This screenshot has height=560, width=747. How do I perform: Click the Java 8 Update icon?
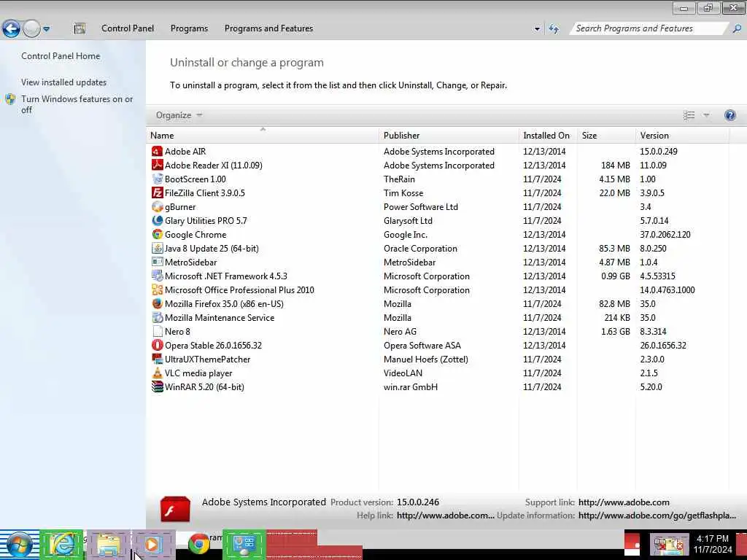click(158, 248)
